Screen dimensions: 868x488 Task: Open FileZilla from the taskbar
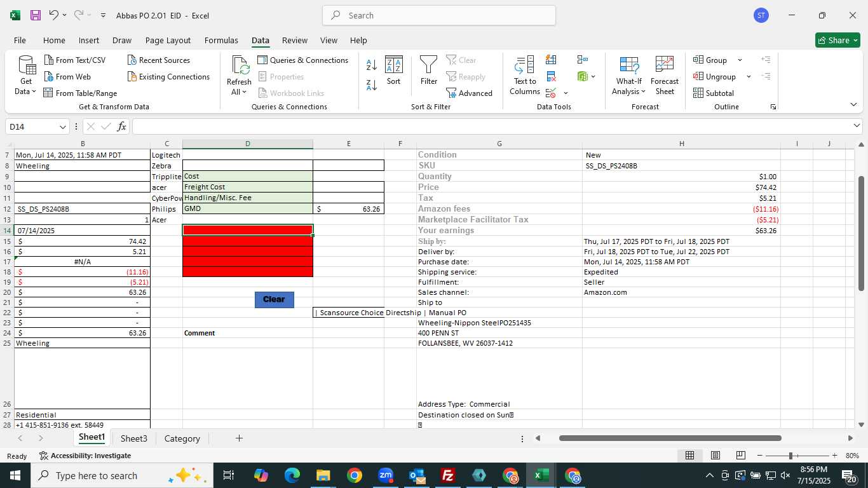(448, 475)
